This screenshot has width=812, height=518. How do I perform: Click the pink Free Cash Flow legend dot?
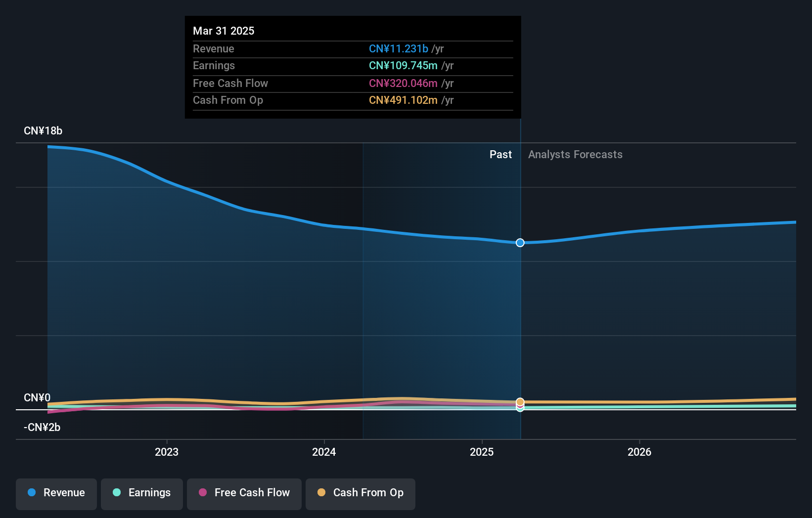[203, 492]
